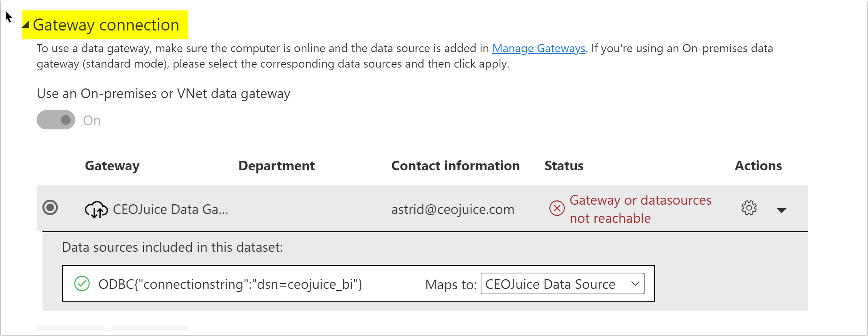Viewport: 868px width, 336px height.
Task: Collapse the Gateway connection section
Action: click(26, 25)
